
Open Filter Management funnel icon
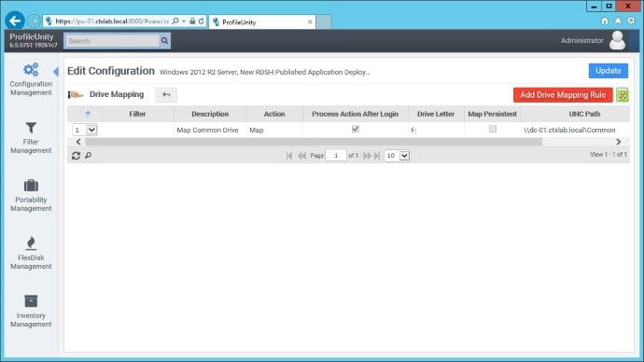[31, 128]
